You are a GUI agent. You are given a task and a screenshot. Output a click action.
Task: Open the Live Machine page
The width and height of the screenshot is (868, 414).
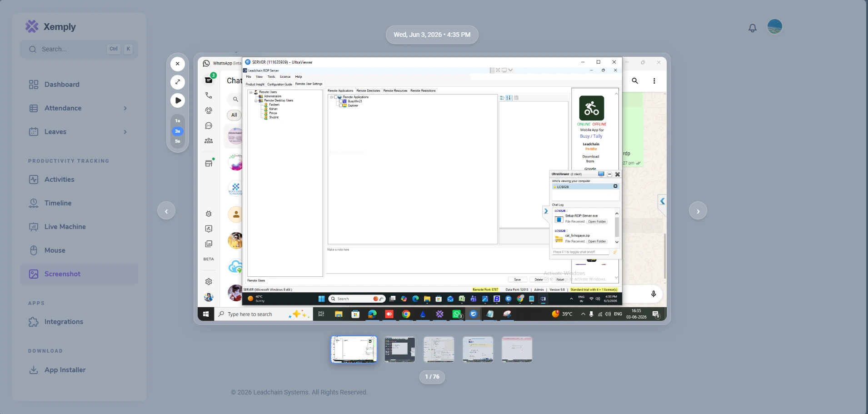(x=79, y=227)
